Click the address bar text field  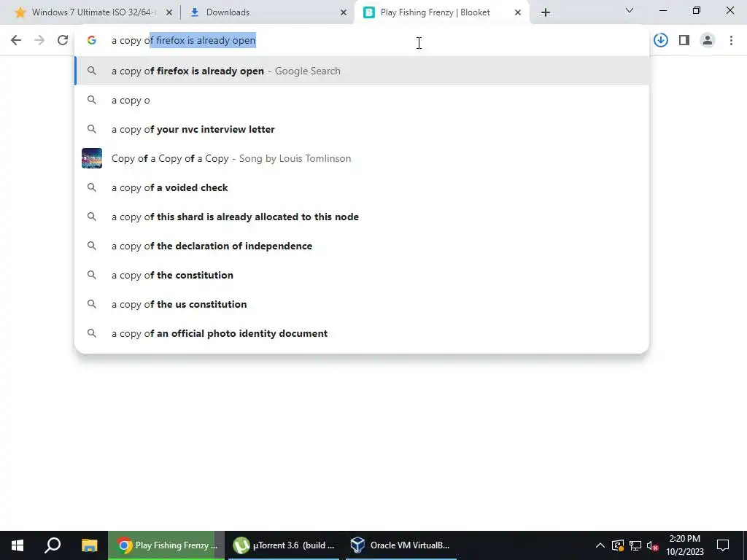pos(362,41)
